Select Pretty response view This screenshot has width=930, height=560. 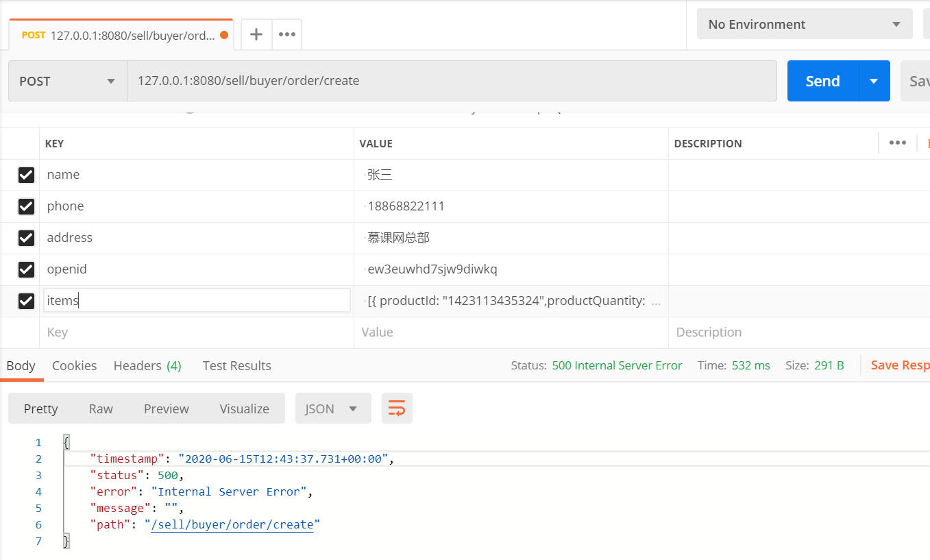point(41,409)
